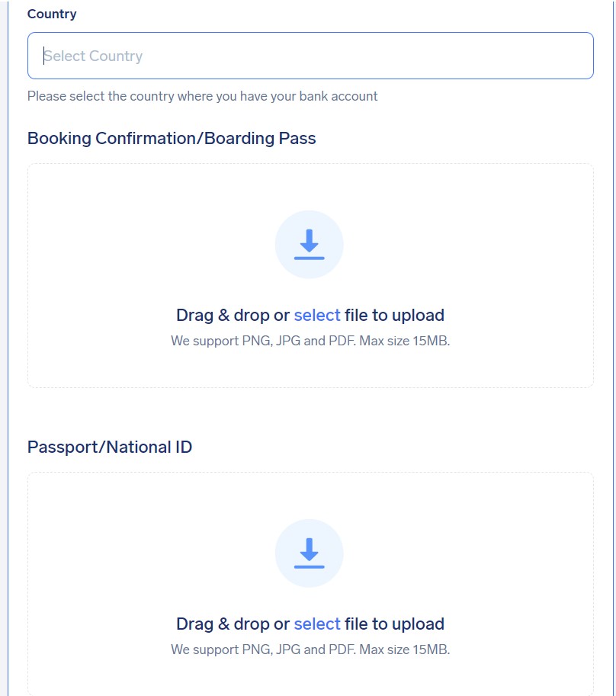Click "file to upload" text in Booking Confirmation
616x696 pixels.
[395, 315]
